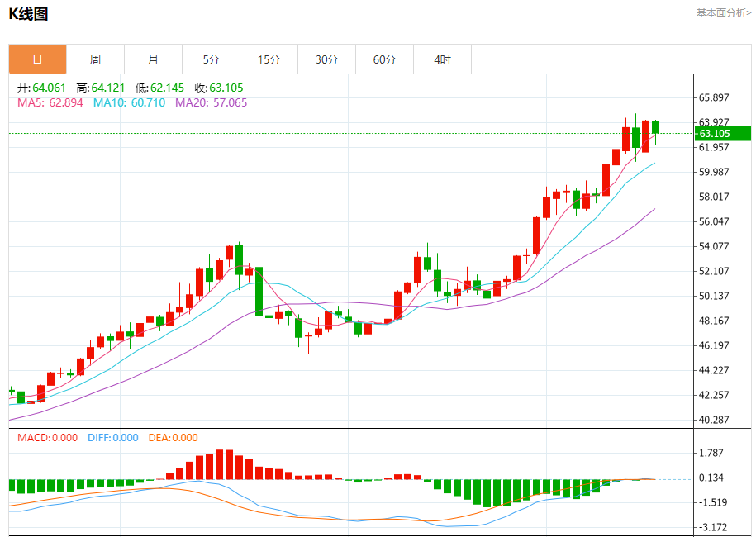The height and width of the screenshot is (537, 756).
Task: Switch to the 周 weekly tab
Action: 95,59
